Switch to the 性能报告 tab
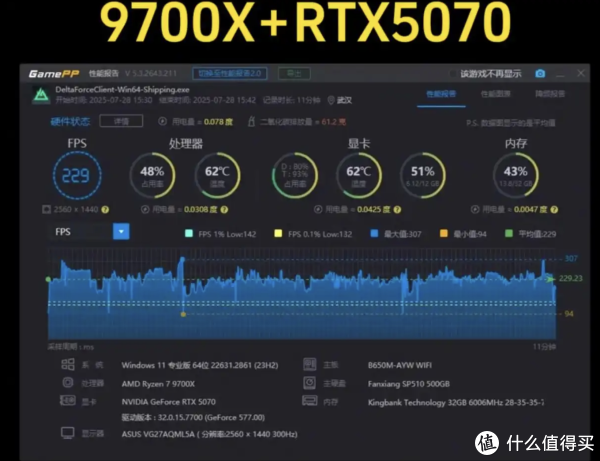The image size is (600, 461). 441,95
